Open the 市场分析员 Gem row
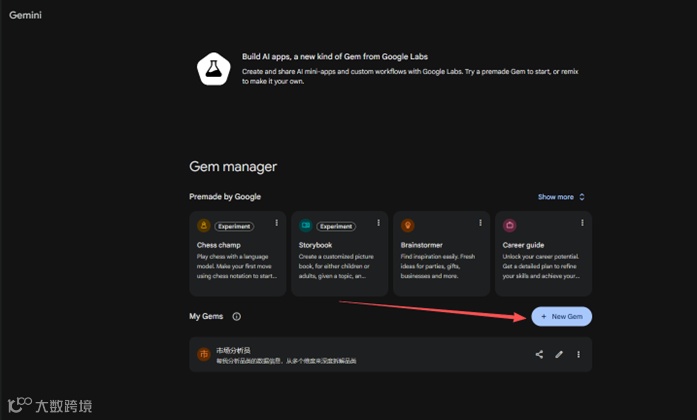697x420 pixels. coord(391,354)
